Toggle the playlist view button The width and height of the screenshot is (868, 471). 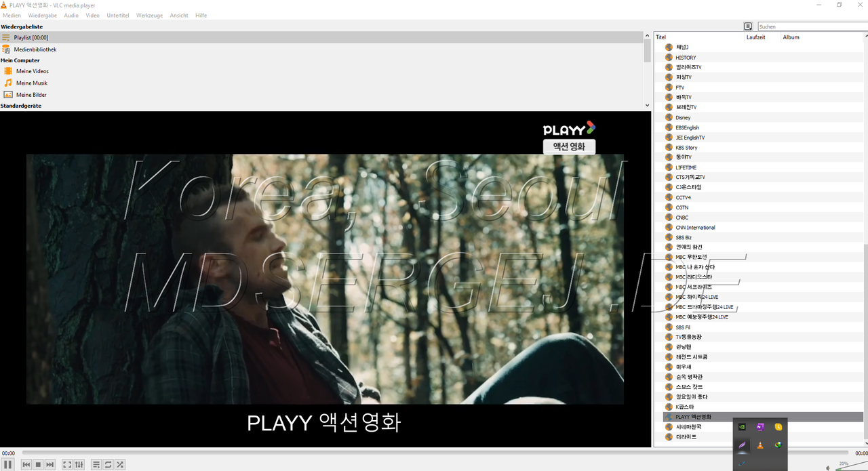pyautogui.click(x=96, y=464)
